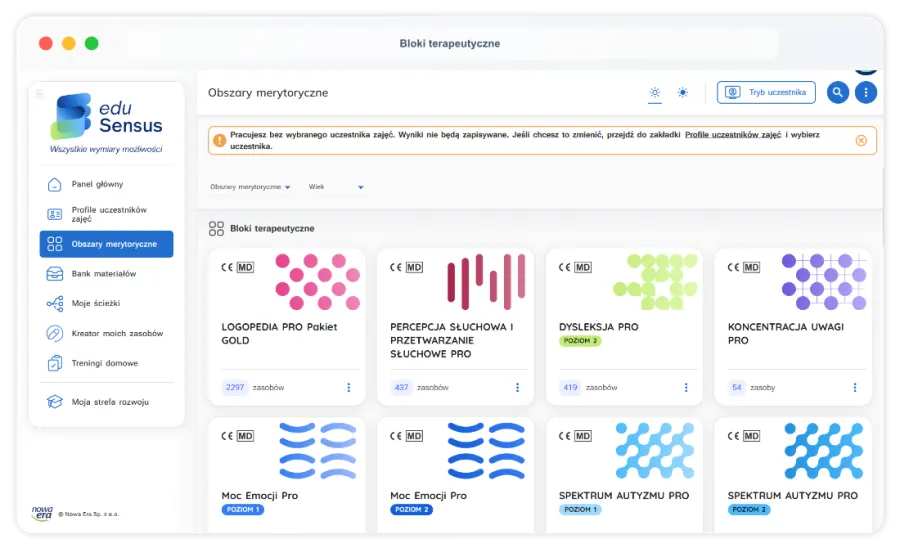Open Treningi domowe section
900x548 pixels.
(106, 363)
